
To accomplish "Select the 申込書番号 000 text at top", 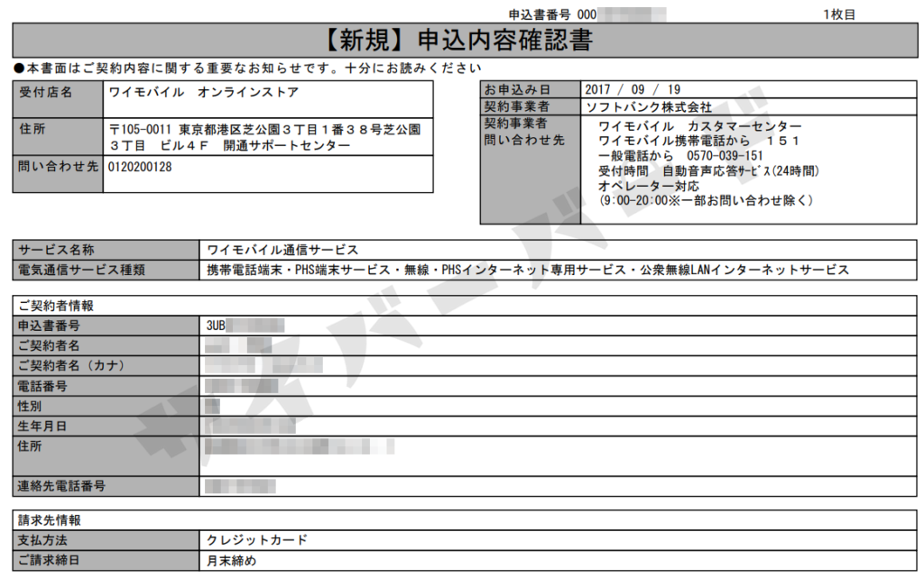I will [552, 14].
